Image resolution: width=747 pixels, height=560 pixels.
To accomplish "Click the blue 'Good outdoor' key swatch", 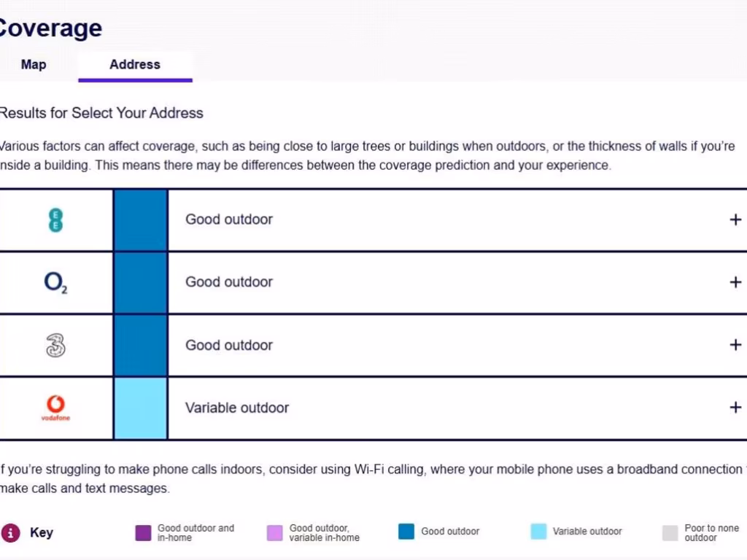I will coord(406,532).
